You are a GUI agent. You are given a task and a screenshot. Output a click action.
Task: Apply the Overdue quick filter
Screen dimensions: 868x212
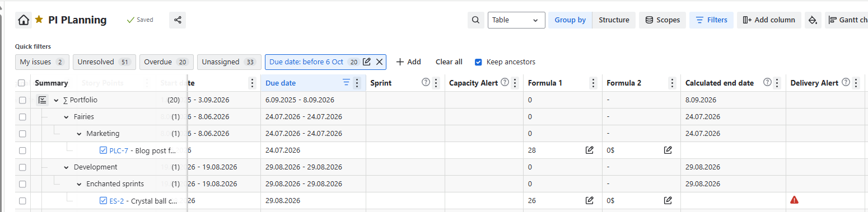click(x=166, y=62)
